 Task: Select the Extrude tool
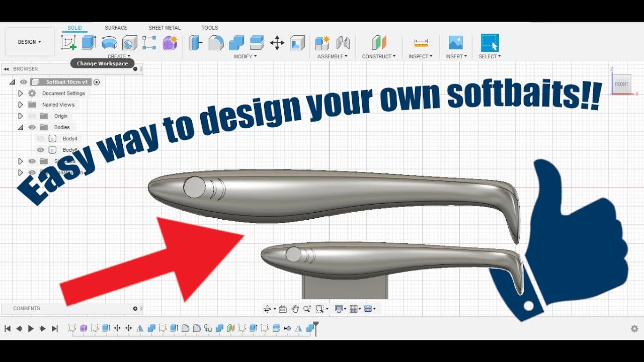pos(89,43)
